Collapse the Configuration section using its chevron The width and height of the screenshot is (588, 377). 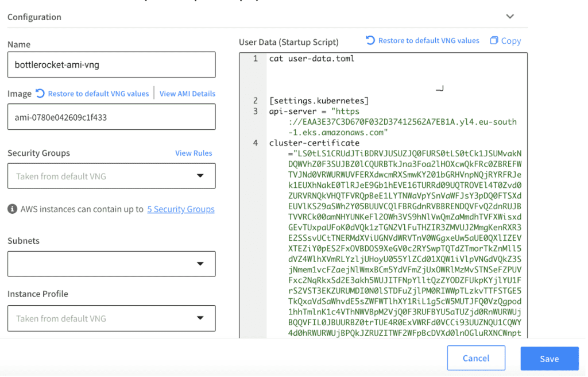pyautogui.click(x=509, y=17)
